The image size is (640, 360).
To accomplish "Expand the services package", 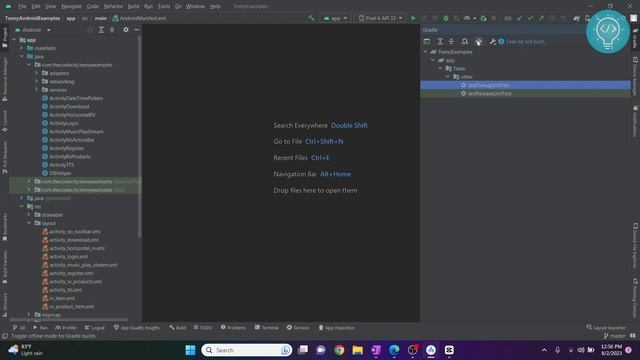I will (x=37, y=90).
